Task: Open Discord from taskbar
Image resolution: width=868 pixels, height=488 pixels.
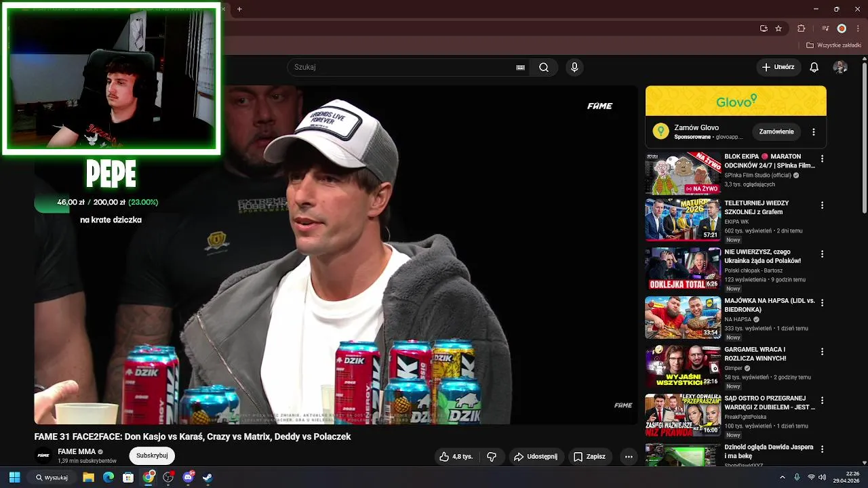Action: point(188,477)
